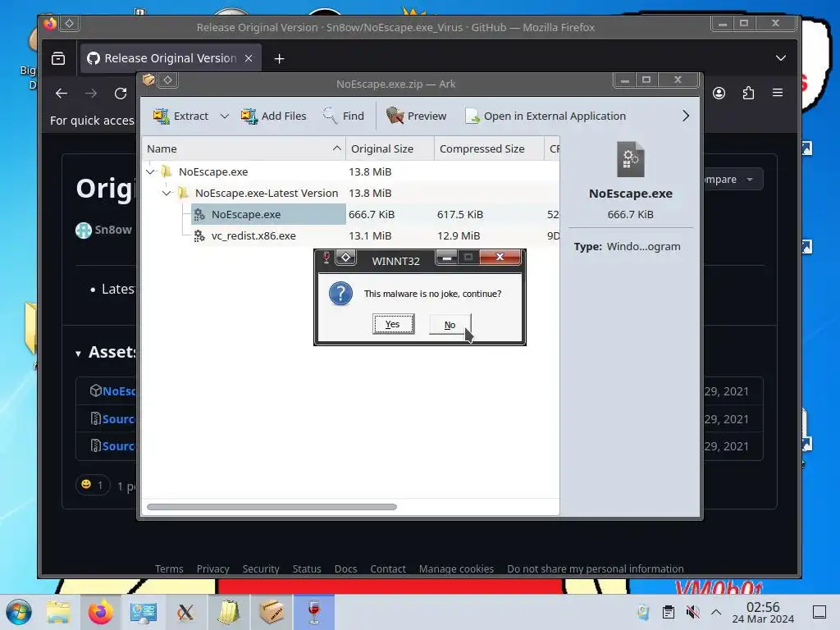Open the file manager taskbar icon

pos(58,612)
